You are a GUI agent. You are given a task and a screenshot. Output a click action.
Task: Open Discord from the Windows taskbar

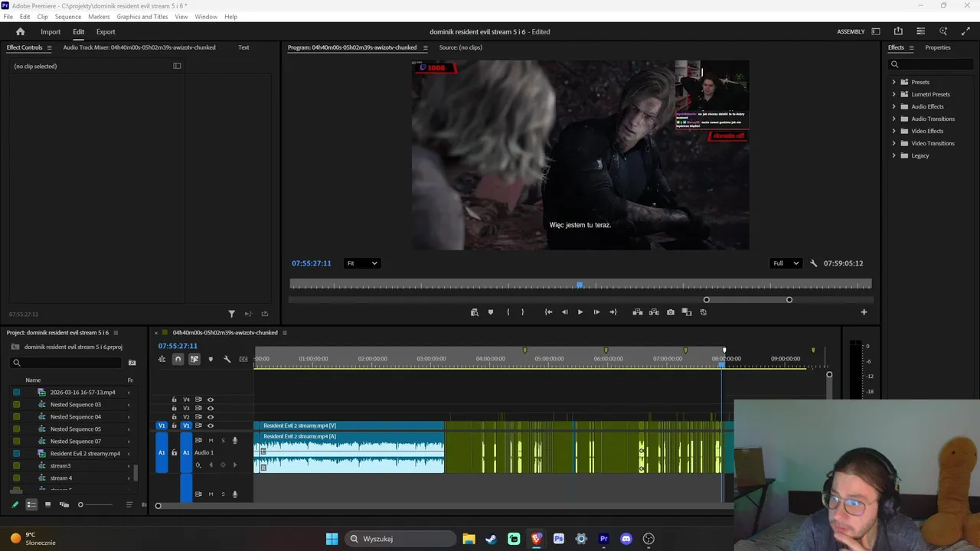pyautogui.click(x=626, y=539)
